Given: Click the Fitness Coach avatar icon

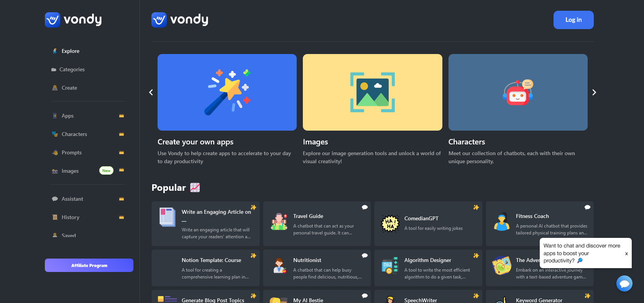Looking at the screenshot, I should point(501,222).
